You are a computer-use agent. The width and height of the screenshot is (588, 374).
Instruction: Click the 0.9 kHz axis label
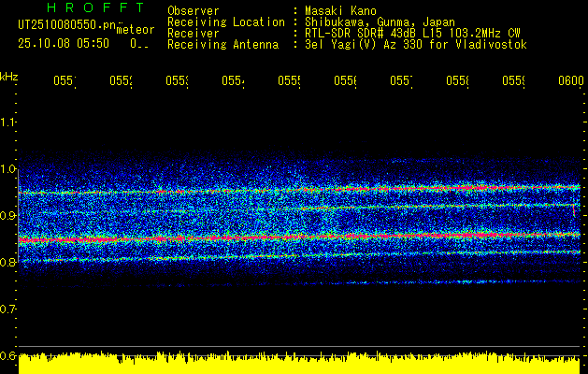click(7, 215)
